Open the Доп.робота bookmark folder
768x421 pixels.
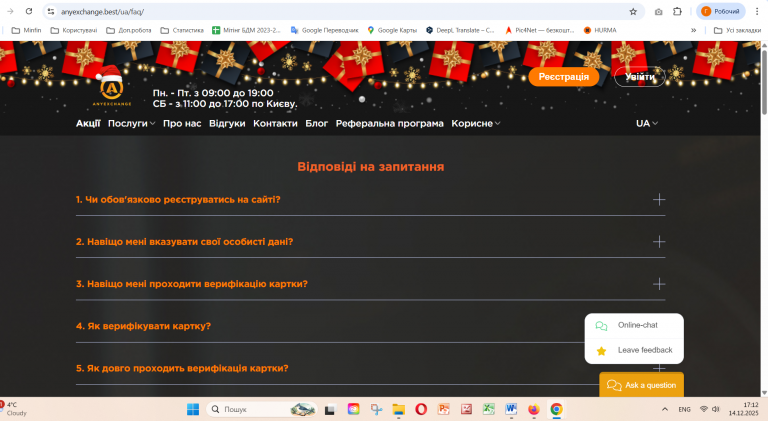(x=129, y=30)
